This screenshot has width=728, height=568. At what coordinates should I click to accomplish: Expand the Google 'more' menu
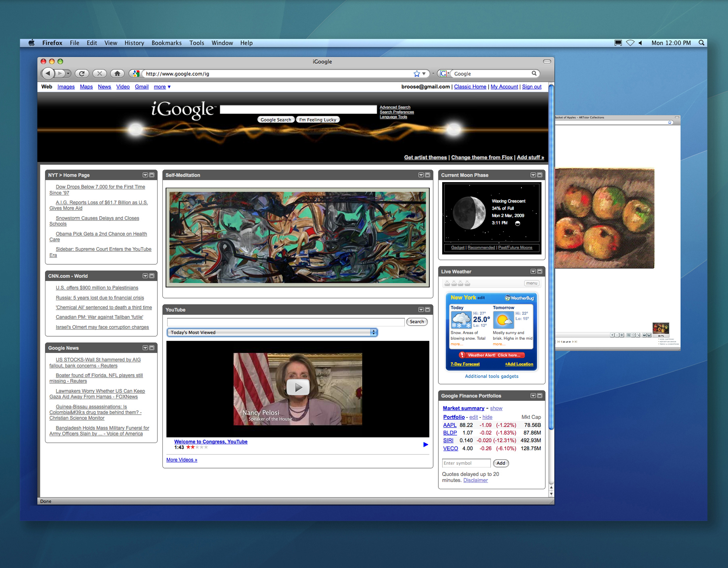(x=162, y=87)
